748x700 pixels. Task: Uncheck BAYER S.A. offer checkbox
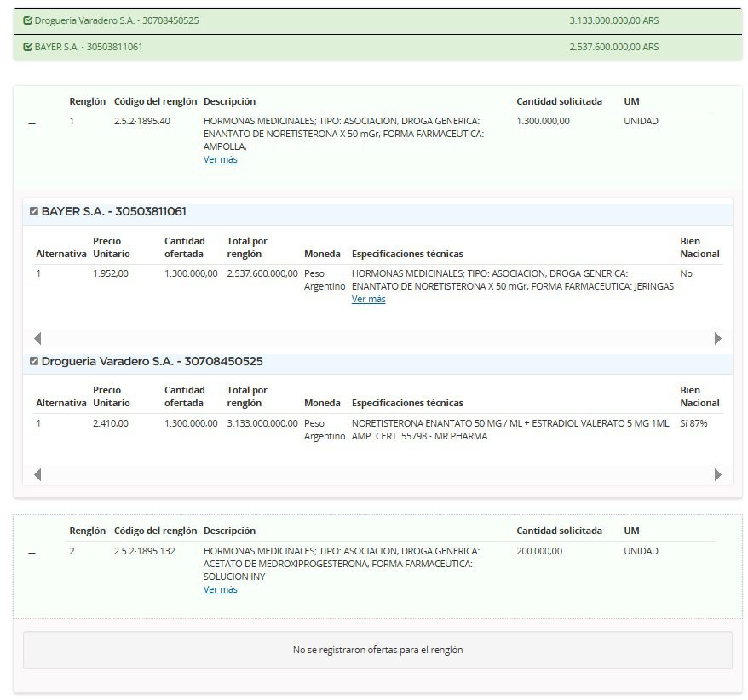pyautogui.click(x=34, y=212)
